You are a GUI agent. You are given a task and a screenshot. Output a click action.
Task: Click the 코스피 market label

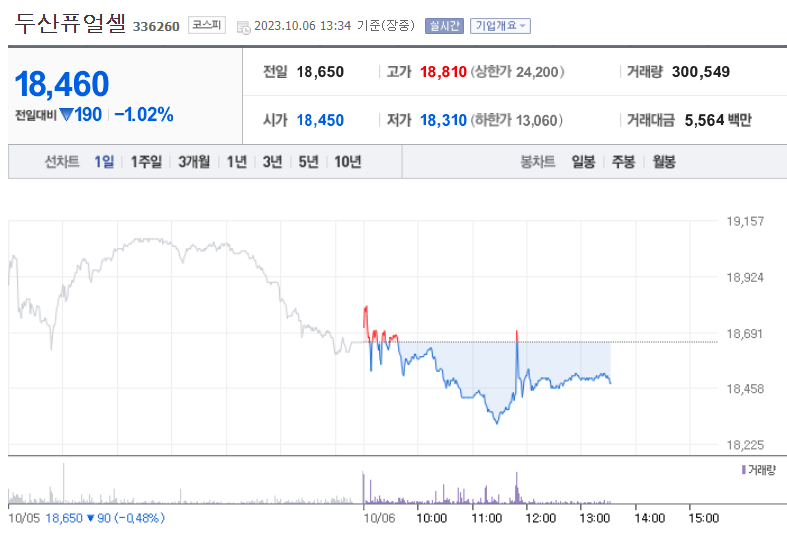point(207,25)
